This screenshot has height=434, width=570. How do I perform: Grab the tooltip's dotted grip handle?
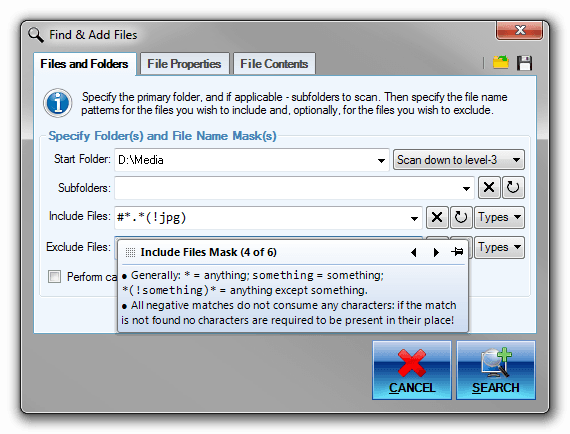(130, 252)
